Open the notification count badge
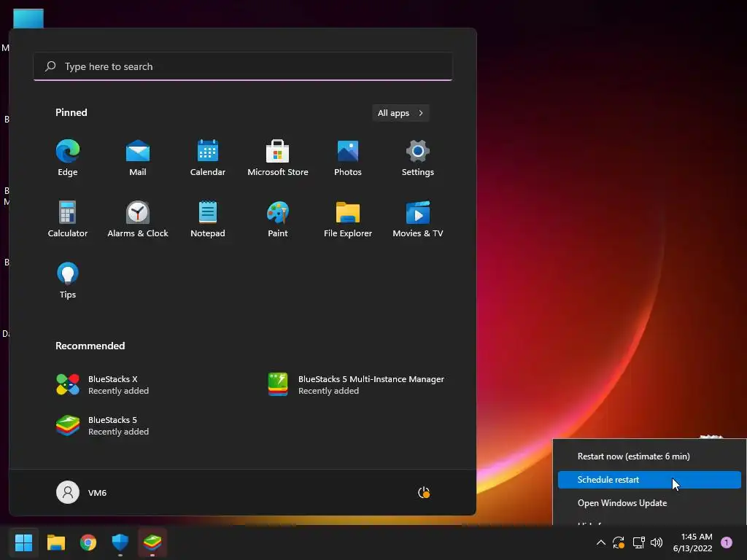747x560 pixels. 727,542
